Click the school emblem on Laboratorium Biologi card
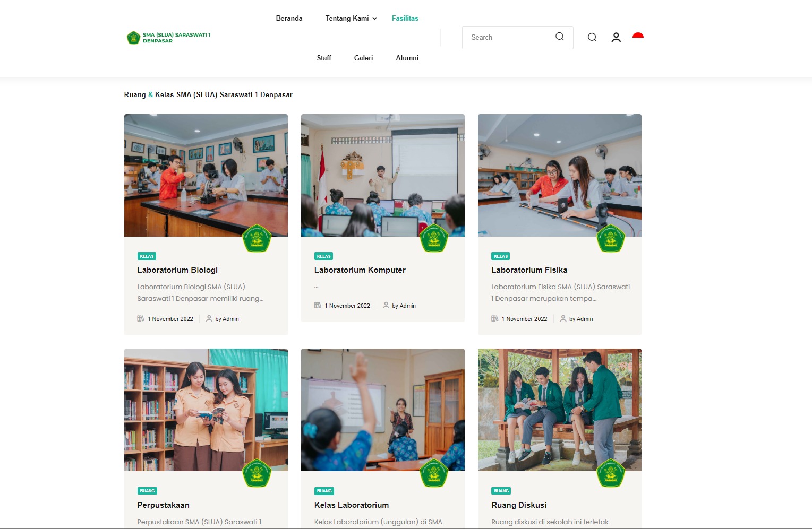 tap(257, 238)
